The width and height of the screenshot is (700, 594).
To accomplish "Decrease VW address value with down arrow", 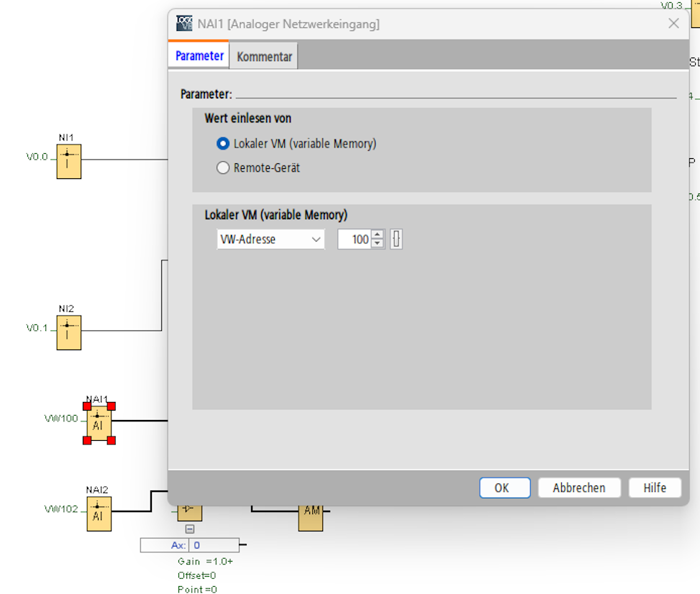I will [x=377, y=244].
